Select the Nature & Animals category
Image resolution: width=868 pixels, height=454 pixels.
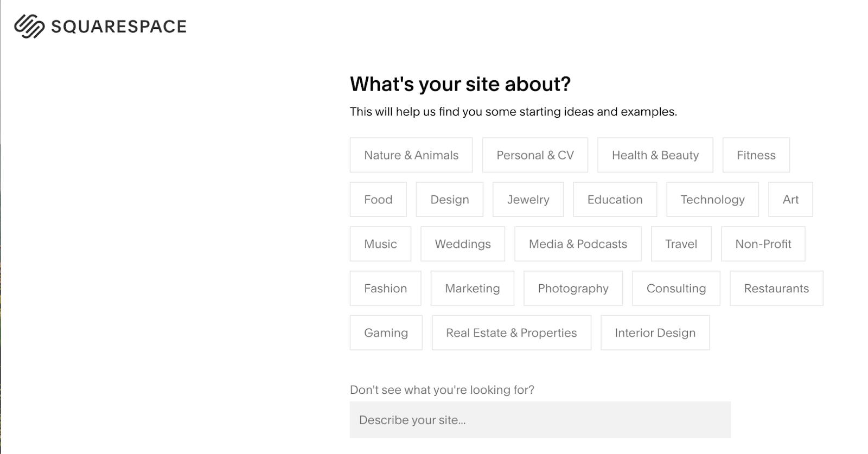[411, 155]
